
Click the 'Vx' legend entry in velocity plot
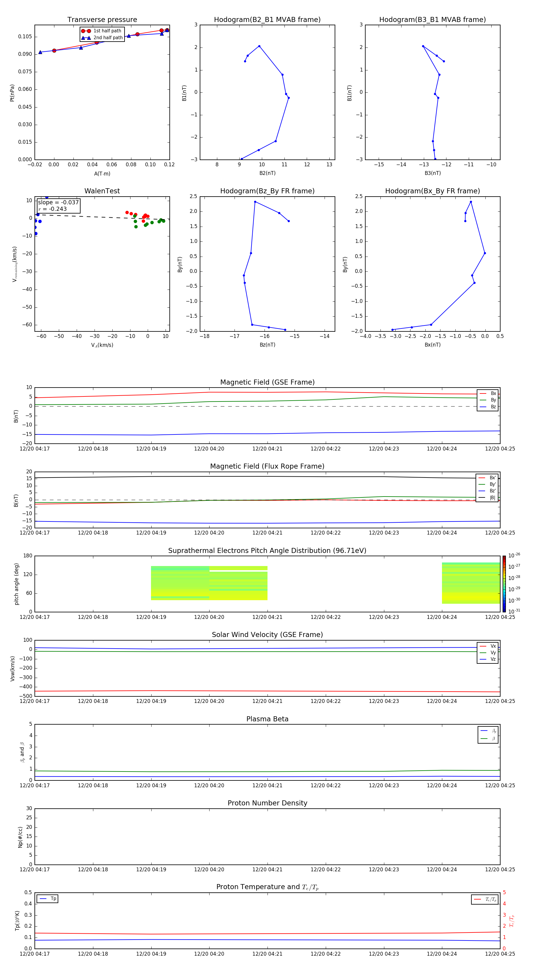pyautogui.click(x=488, y=646)
